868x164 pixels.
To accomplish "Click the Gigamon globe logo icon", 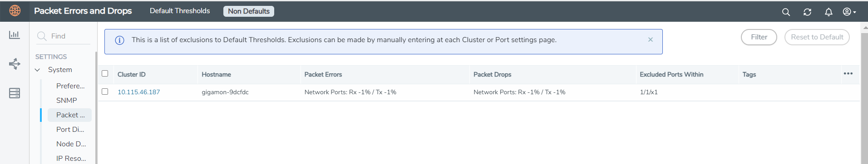I will tap(15, 10).
